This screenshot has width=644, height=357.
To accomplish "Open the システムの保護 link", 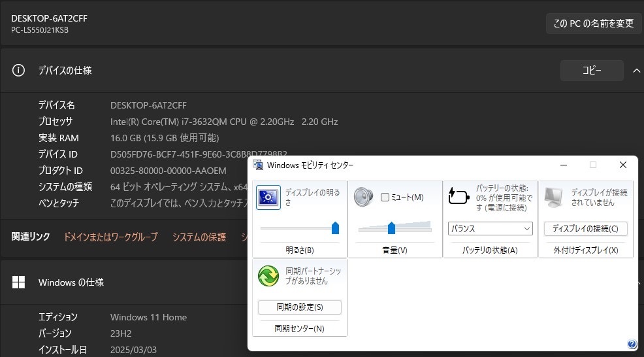I will [x=199, y=237].
